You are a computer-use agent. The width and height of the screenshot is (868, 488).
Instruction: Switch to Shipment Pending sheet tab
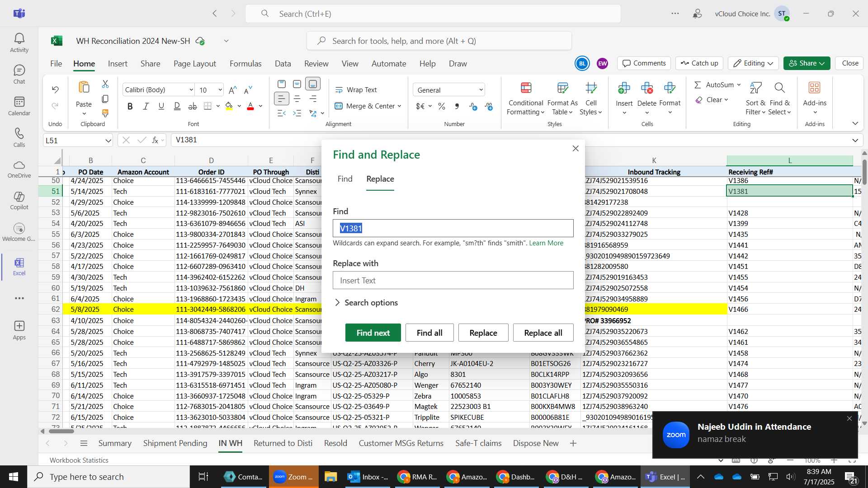[x=175, y=443]
